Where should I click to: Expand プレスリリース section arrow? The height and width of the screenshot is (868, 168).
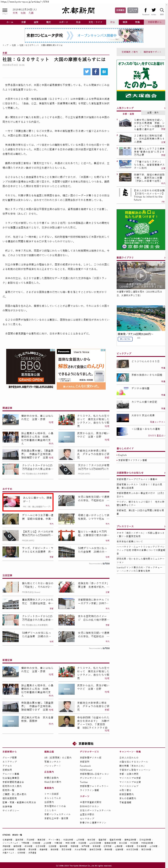pos(164,526)
